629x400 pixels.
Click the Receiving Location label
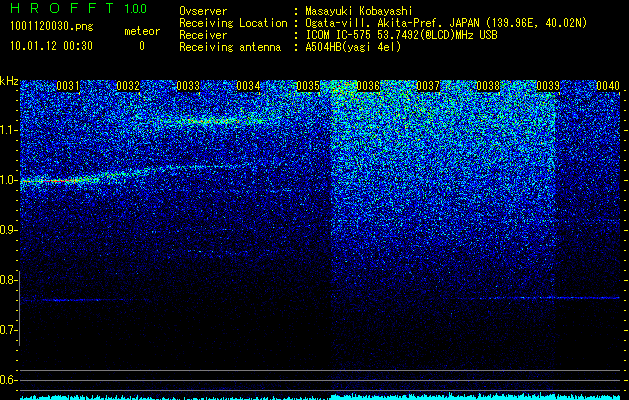pos(233,23)
